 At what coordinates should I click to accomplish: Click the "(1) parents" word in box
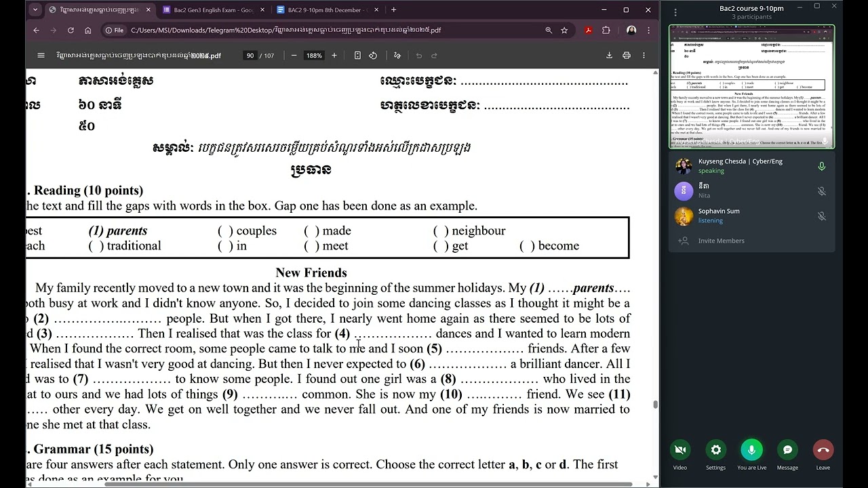coord(118,230)
